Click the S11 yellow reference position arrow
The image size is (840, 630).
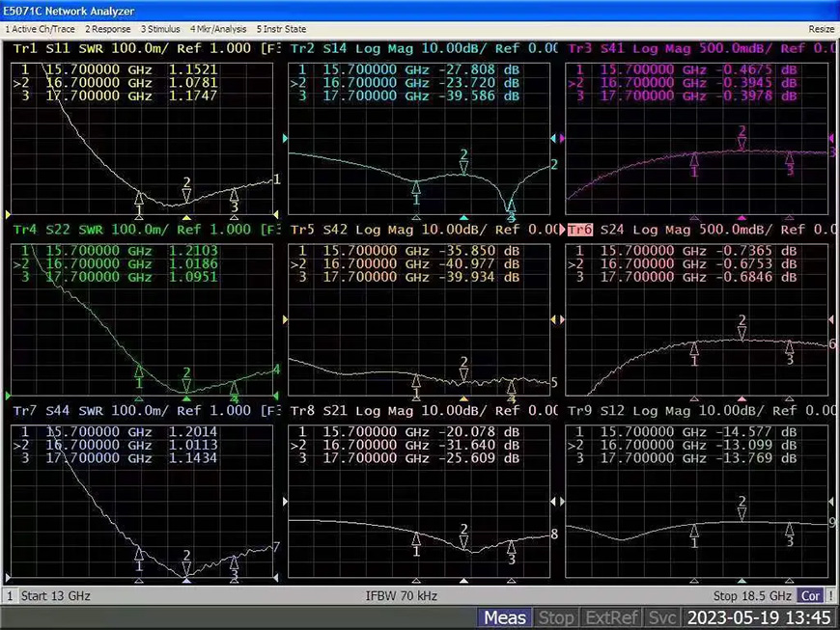pos(8,214)
